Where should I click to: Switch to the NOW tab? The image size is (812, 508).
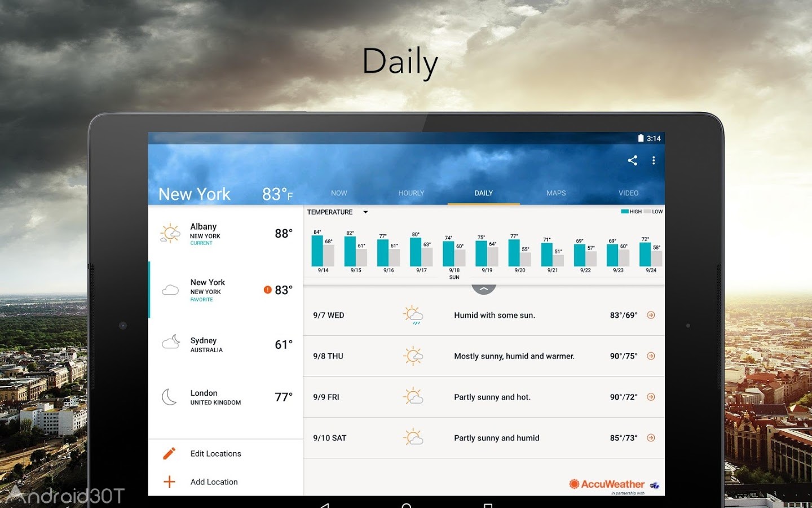point(339,193)
